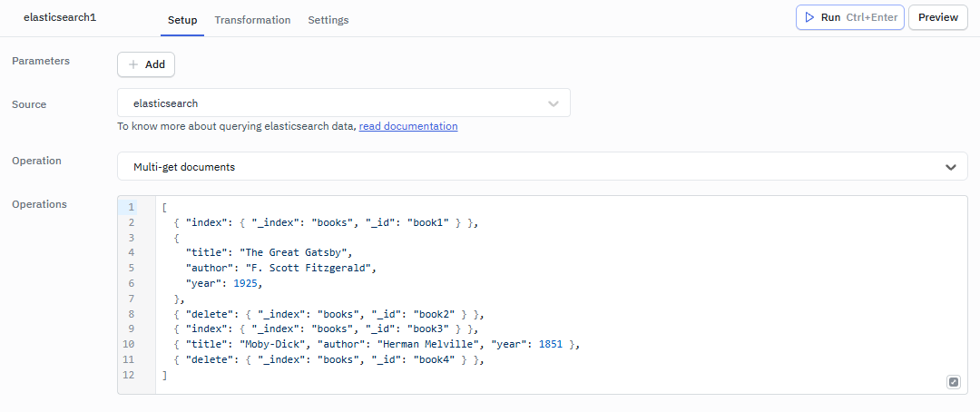Select line number 1 in editor gutter
The image size is (980, 412).
point(131,207)
